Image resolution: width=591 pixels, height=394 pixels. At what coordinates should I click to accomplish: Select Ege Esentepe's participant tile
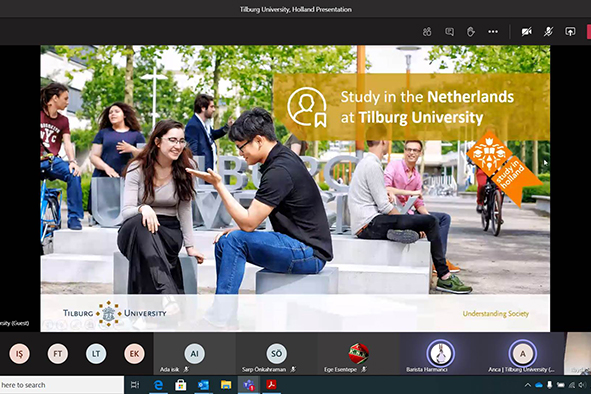pos(358,354)
